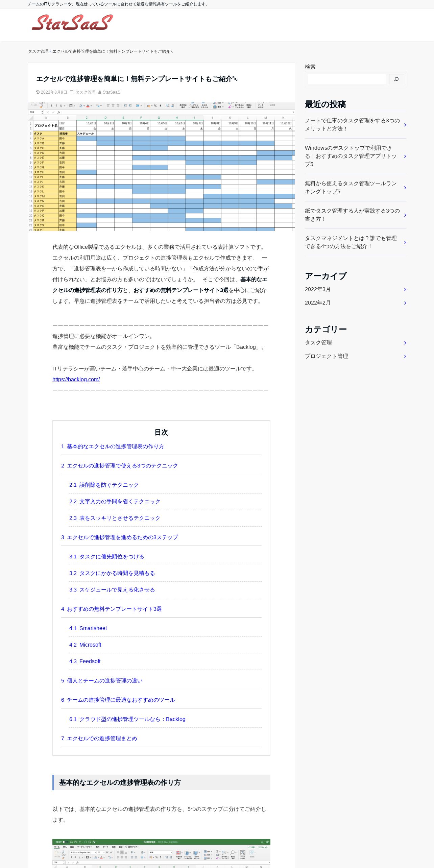Image resolution: width=434 pixels, height=868 pixels.
Task: Click the chevron next to タスクマネジメントとは
Action: pos(405,242)
